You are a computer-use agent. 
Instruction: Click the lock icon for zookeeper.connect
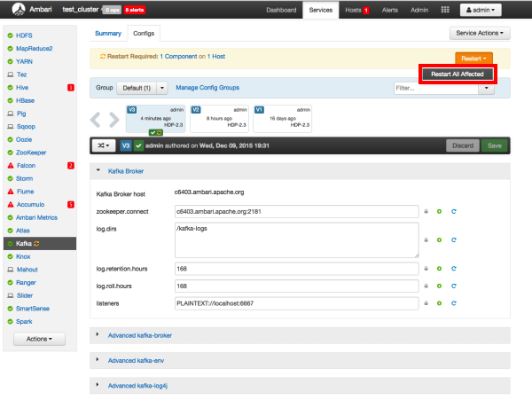426,211
